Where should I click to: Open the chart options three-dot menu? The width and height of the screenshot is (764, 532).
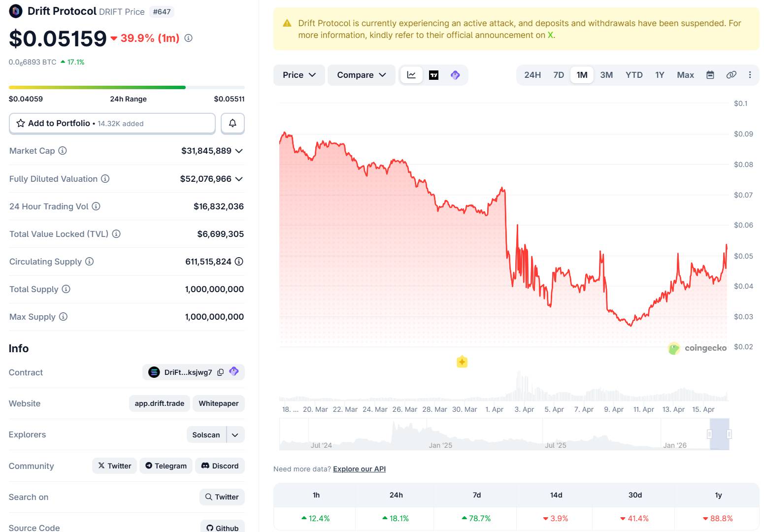750,75
